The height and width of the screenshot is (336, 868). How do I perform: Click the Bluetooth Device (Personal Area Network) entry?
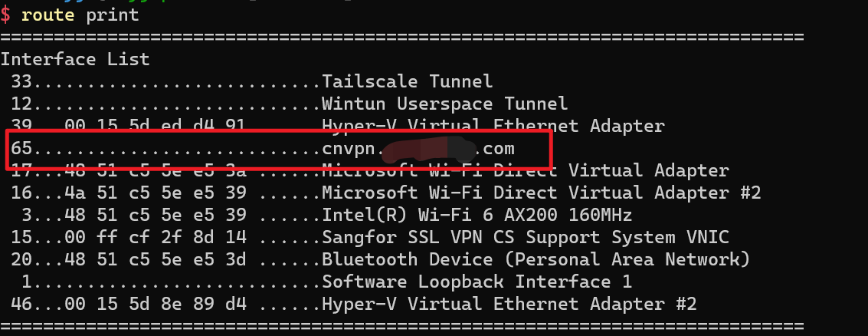pos(536,259)
